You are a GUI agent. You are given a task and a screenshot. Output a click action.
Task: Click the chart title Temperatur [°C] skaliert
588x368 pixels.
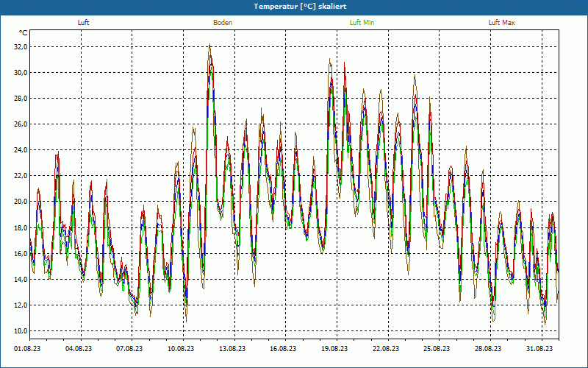click(x=300, y=7)
